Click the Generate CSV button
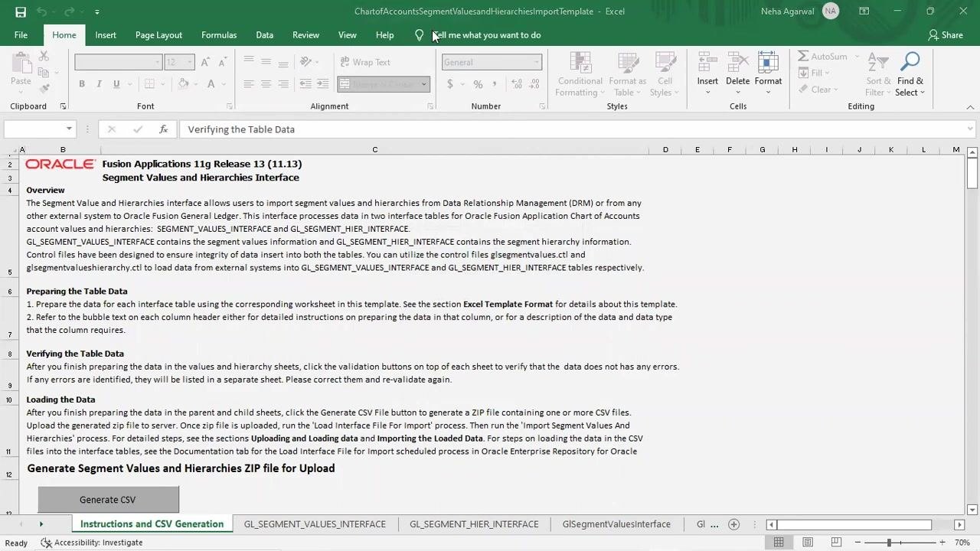980x551 pixels. [108, 500]
